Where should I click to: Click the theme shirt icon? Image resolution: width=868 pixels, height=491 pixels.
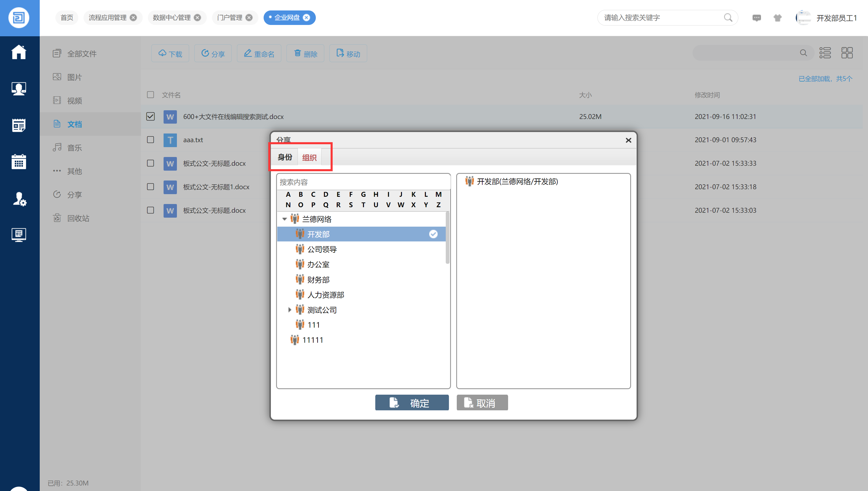click(x=777, y=18)
